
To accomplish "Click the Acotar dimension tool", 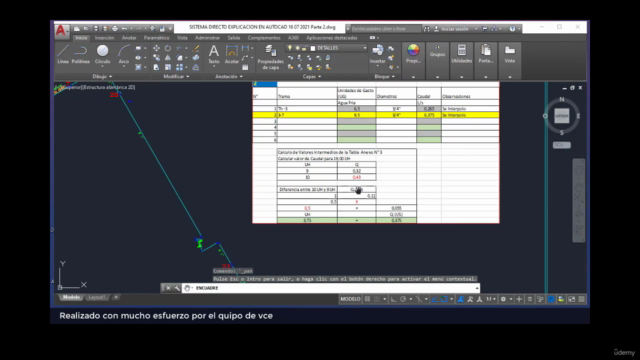I will tap(231, 55).
